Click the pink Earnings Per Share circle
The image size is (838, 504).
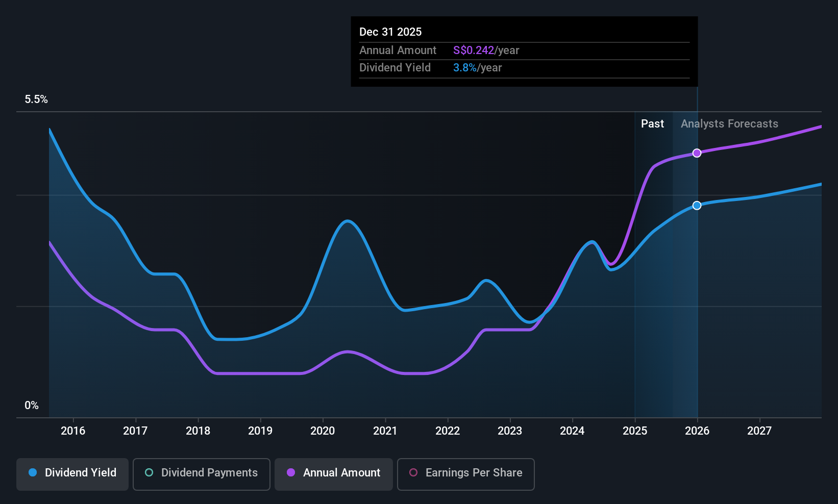413,472
